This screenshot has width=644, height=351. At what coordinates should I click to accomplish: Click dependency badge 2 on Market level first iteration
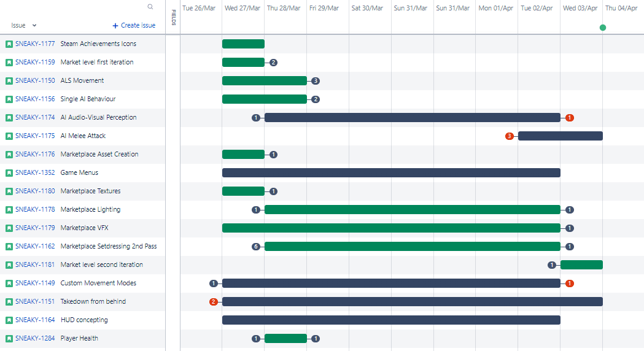pyautogui.click(x=274, y=63)
